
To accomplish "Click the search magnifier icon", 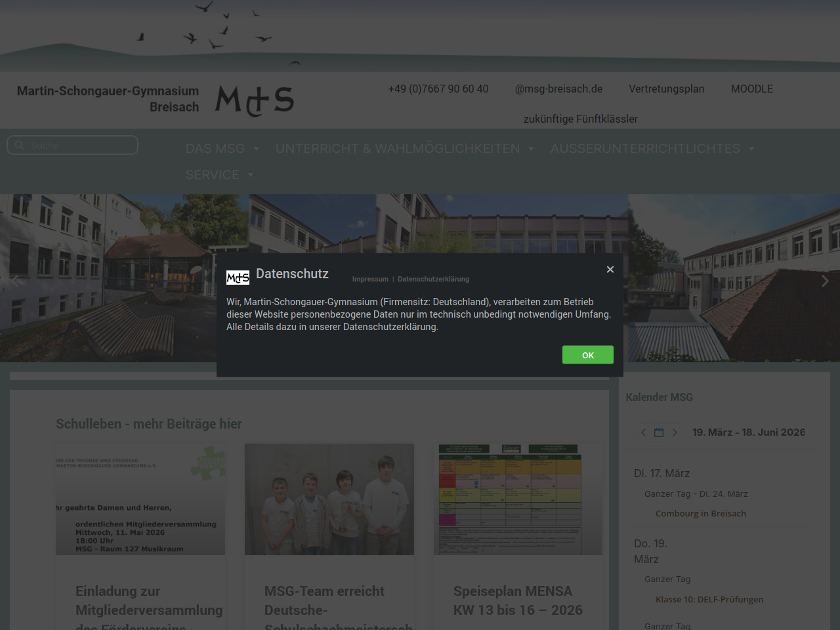I will coord(19,146).
